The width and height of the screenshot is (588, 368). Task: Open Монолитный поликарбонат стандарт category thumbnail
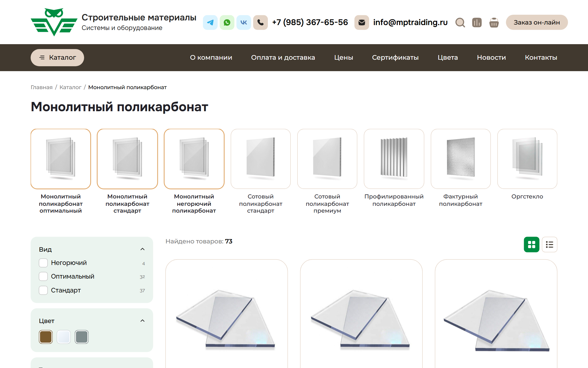(x=127, y=159)
